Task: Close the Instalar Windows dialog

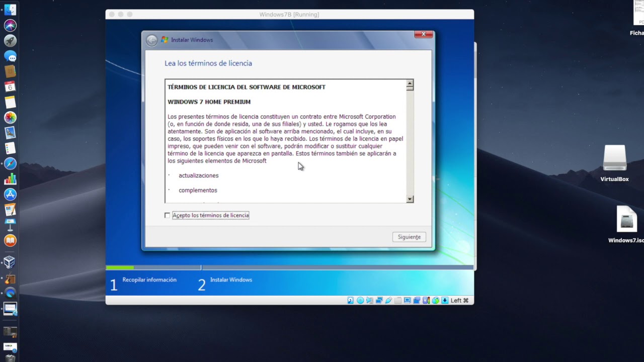Action: tap(423, 34)
